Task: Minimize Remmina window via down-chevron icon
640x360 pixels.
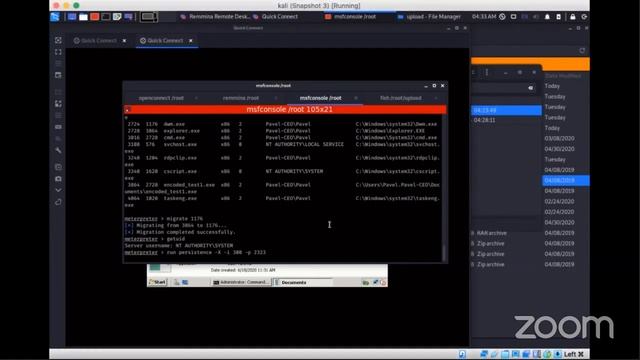Action: pos(58,190)
